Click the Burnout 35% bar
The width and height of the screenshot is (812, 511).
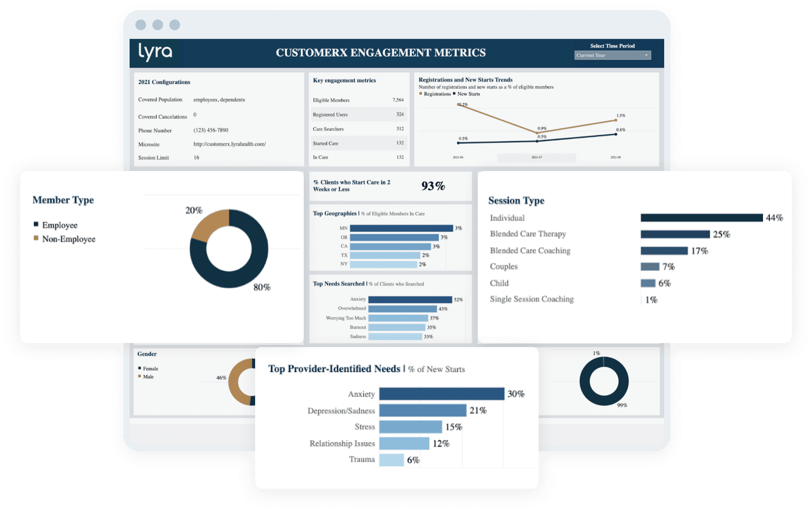(396, 327)
